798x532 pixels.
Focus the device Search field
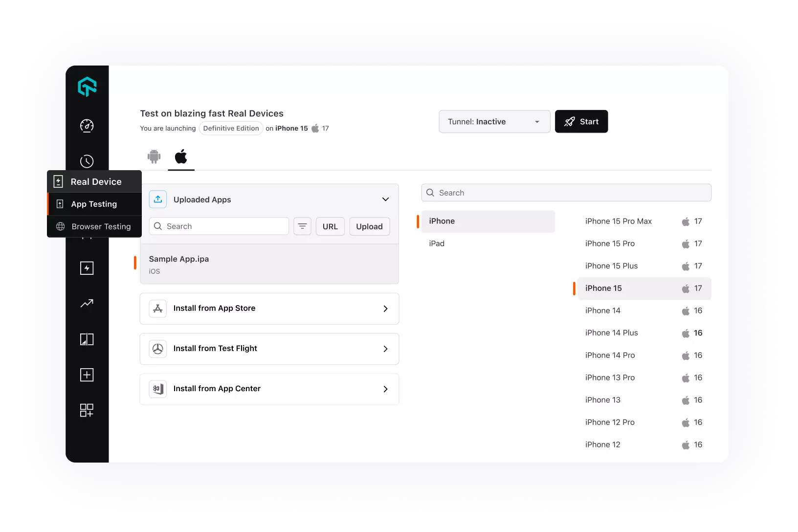tap(566, 193)
